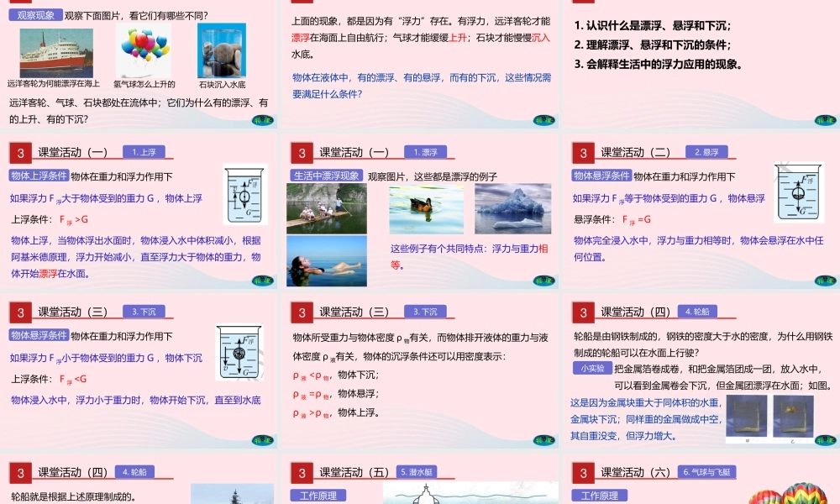
Task: Select left metal foil experiment photo
Action: (x=747, y=417)
